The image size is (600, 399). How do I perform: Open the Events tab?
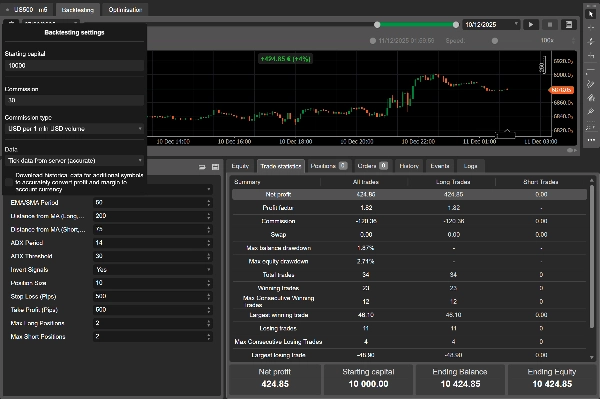click(x=440, y=166)
